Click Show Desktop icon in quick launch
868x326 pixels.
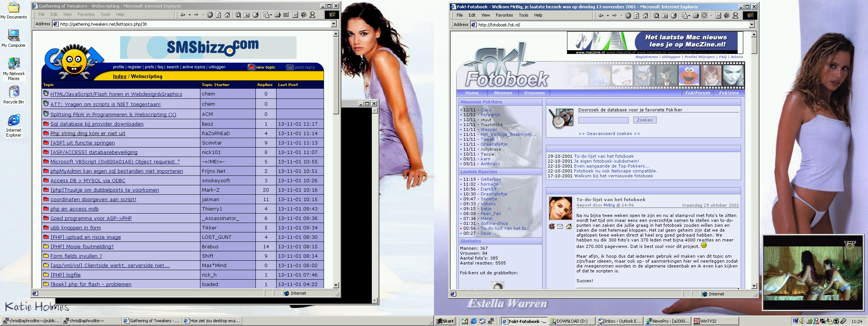465,321
